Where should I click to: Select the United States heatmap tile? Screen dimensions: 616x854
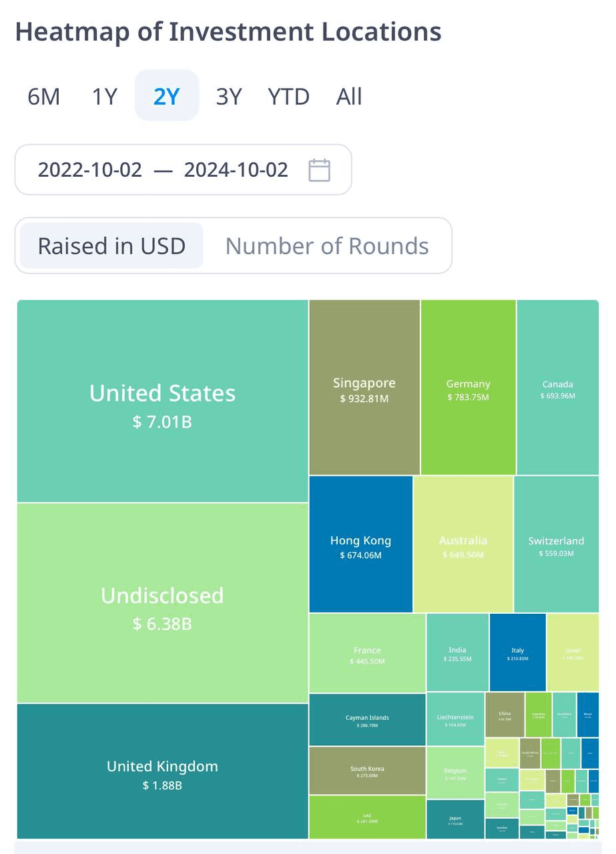pyautogui.click(x=162, y=401)
